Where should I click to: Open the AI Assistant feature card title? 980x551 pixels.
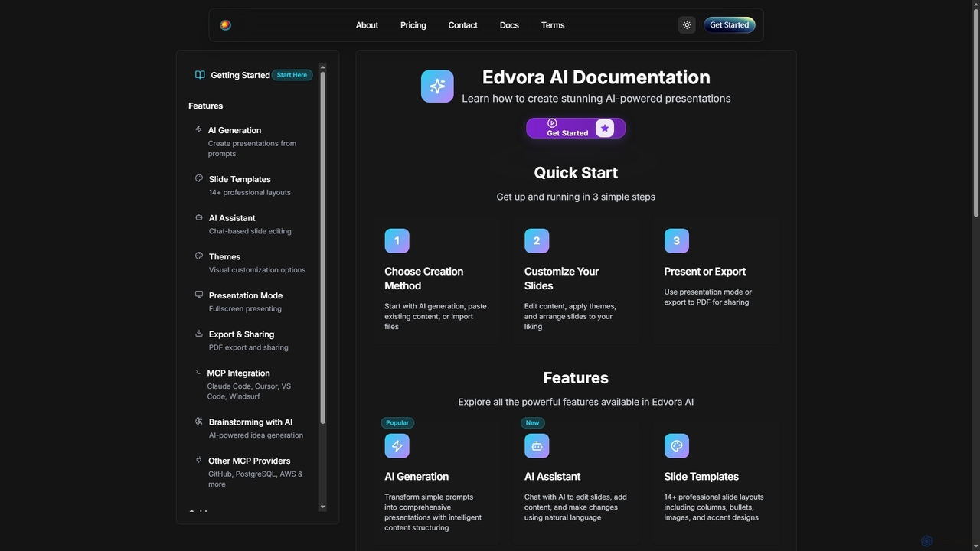(x=552, y=477)
